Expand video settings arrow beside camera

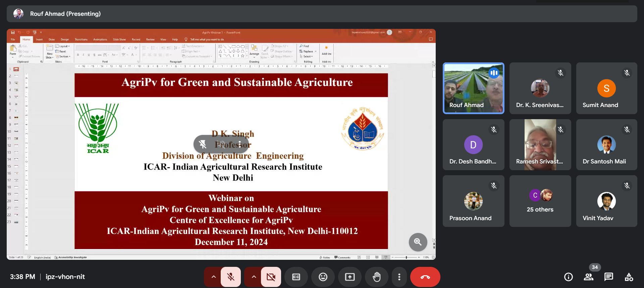click(254, 277)
